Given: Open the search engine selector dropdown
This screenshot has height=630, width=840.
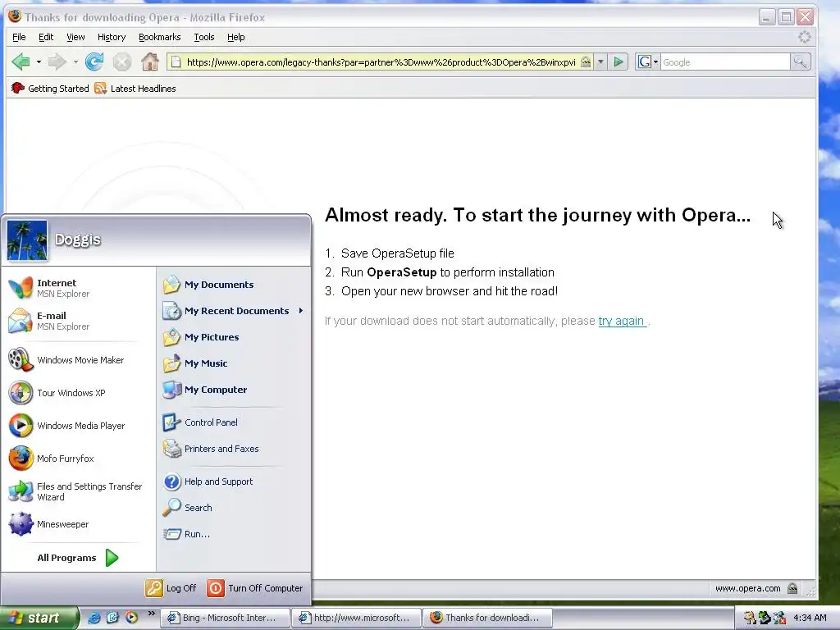Looking at the screenshot, I should (648, 62).
